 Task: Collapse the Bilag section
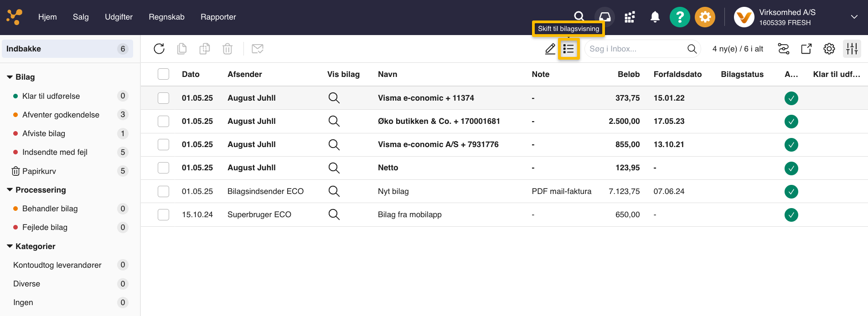10,77
